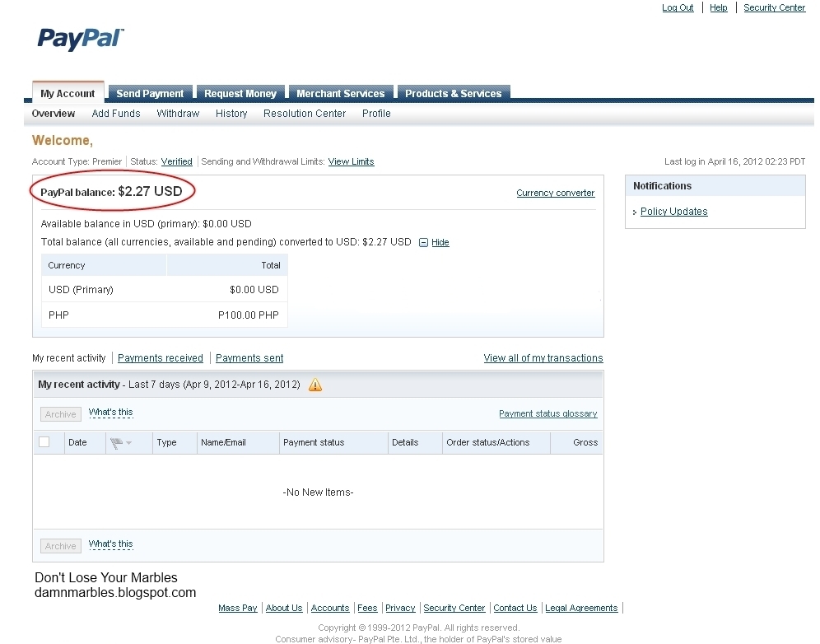Open the Currency converter link
The height and width of the screenshot is (644, 820).
coord(556,193)
